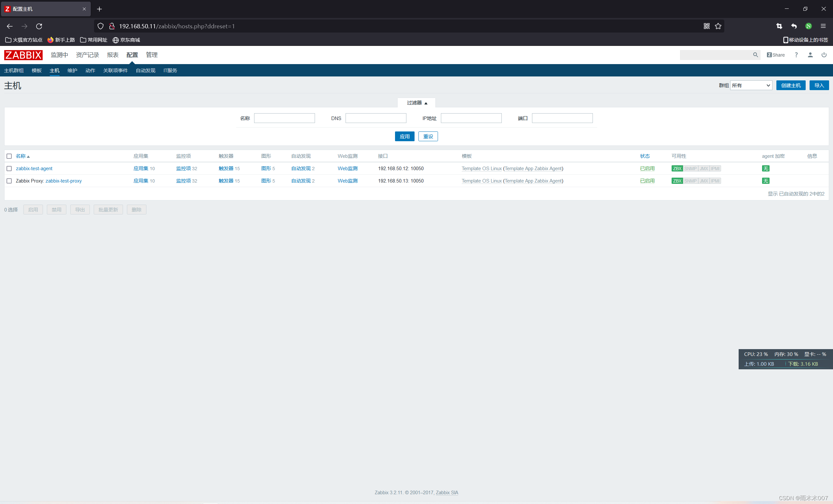This screenshot has width=833, height=504.
Task: Open the QR code icon in address bar
Action: [x=706, y=26]
